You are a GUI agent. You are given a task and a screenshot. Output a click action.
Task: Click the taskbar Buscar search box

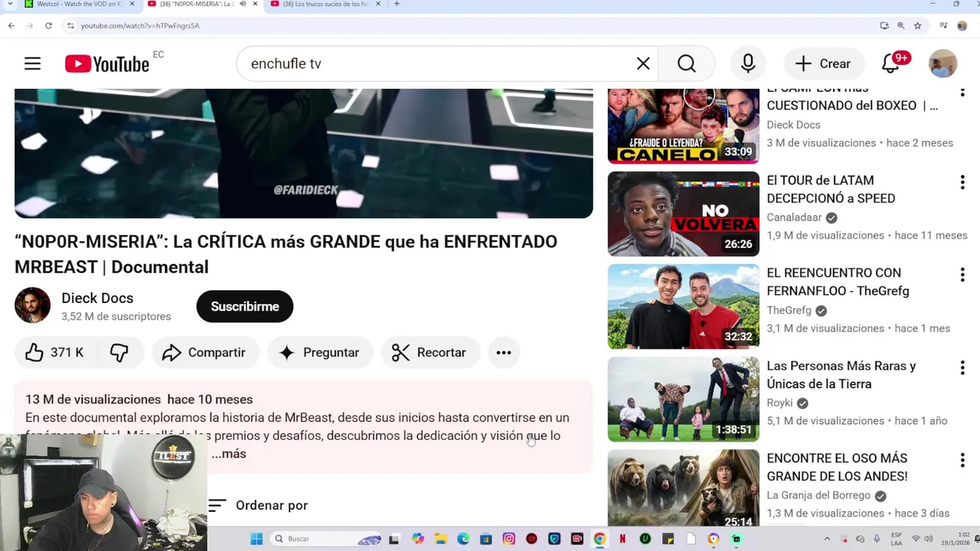[325, 539]
